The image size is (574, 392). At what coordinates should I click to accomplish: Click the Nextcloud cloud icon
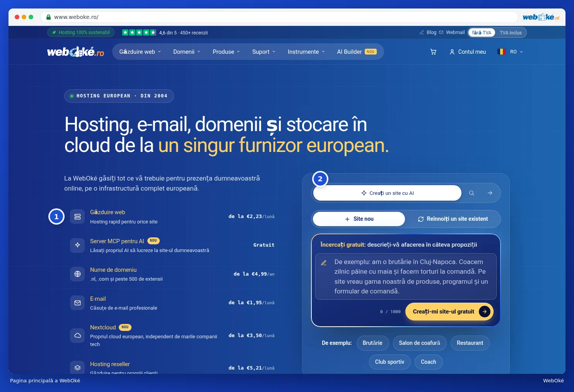coord(77,335)
